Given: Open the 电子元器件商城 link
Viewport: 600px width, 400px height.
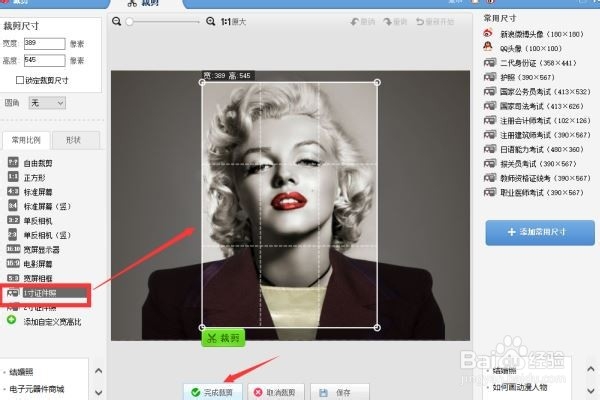Looking at the screenshot, I should coord(37,389).
